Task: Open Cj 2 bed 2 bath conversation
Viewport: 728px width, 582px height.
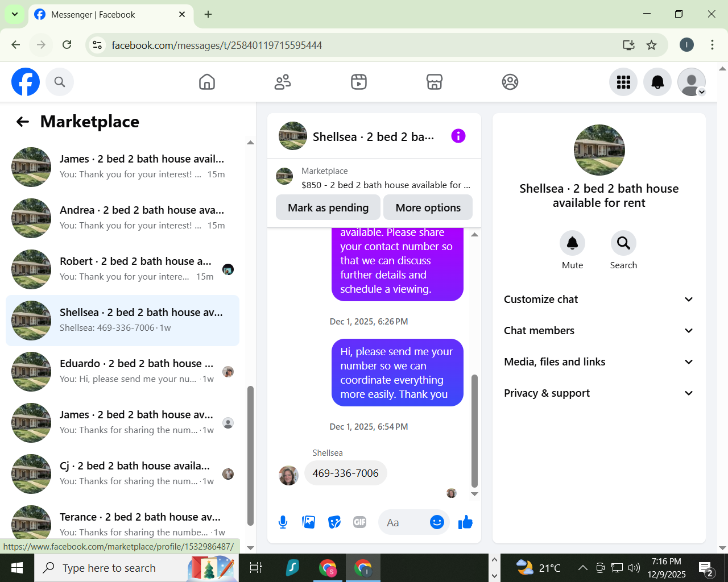Action: 122,474
